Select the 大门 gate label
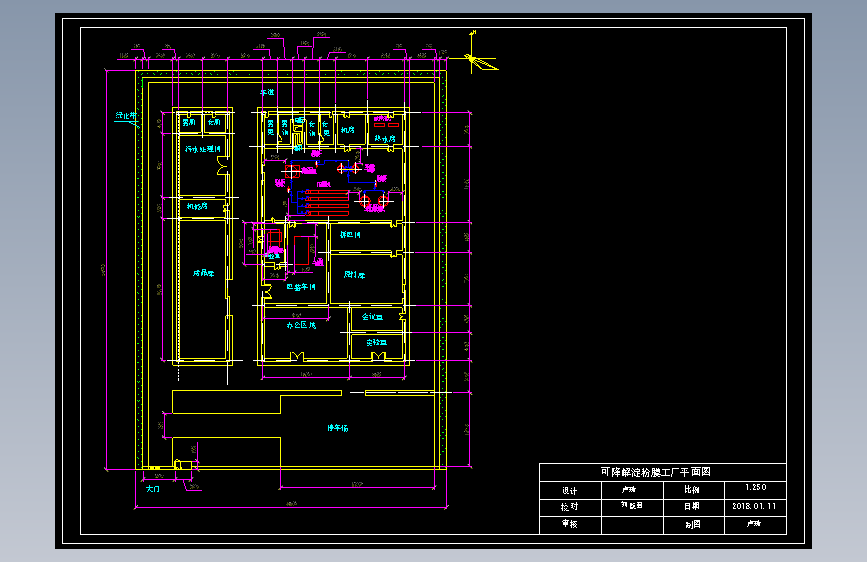This screenshot has width=867, height=562. point(153,489)
